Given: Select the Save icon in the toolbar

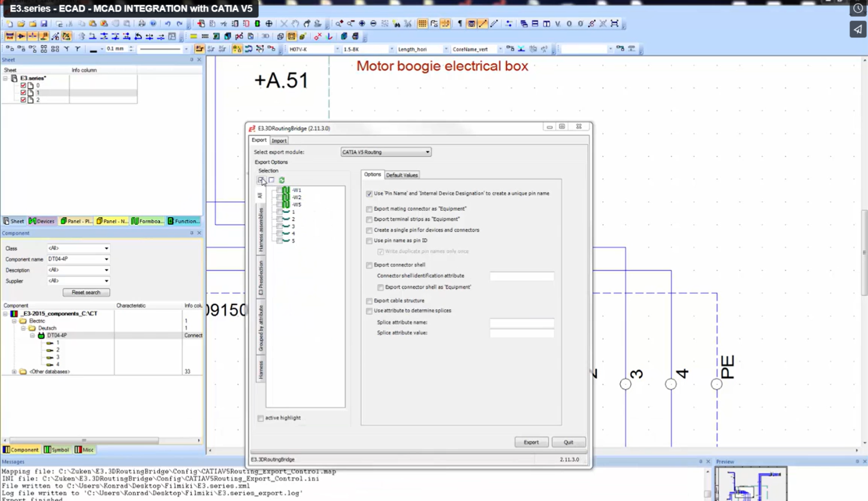Looking at the screenshot, I should tap(44, 23).
